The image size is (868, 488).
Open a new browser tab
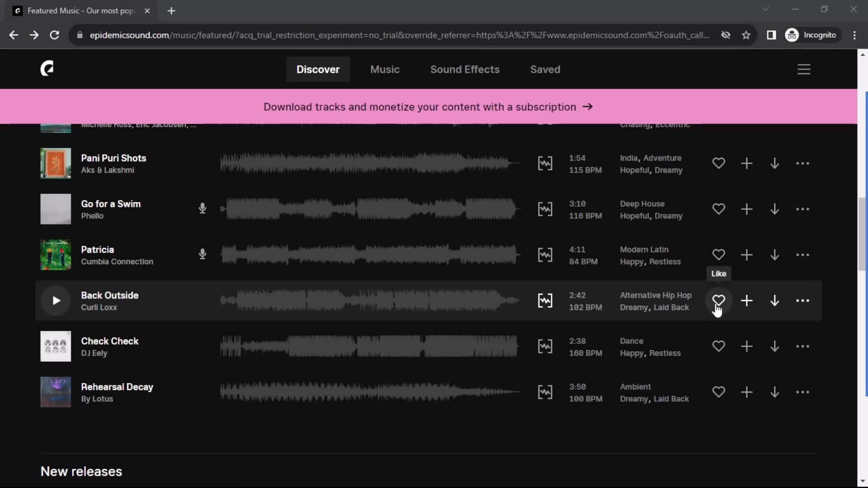coord(171,11)
